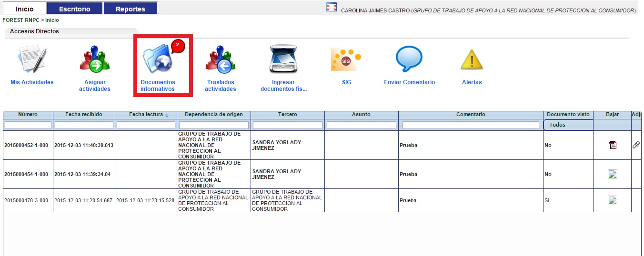Click the Fecha lectura filter field
The image size is (644, 256).
[x=146, y=125]
